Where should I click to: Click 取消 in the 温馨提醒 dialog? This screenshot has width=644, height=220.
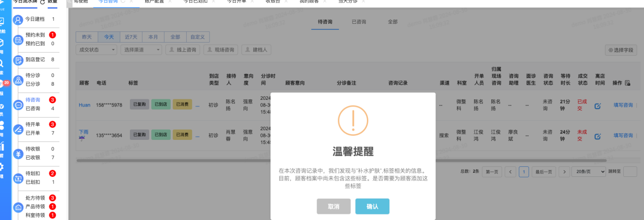(x=333, y=206)
